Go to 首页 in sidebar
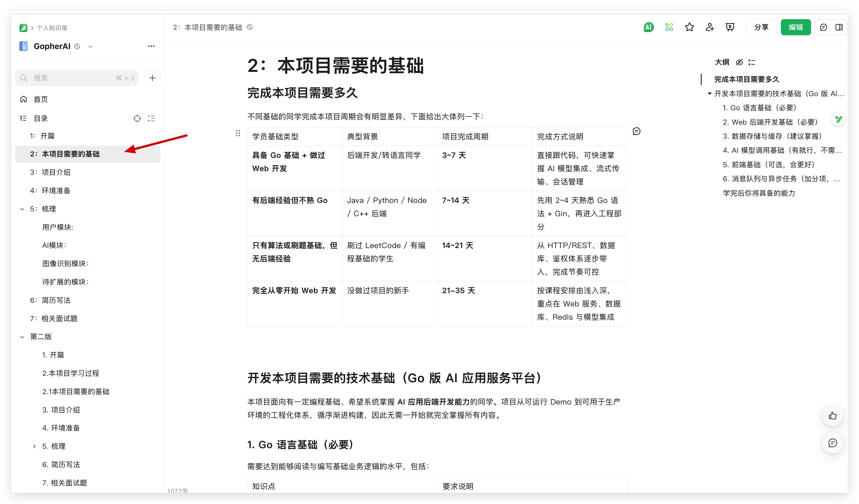This screenshot has width=859, height=504. (41, 100)
